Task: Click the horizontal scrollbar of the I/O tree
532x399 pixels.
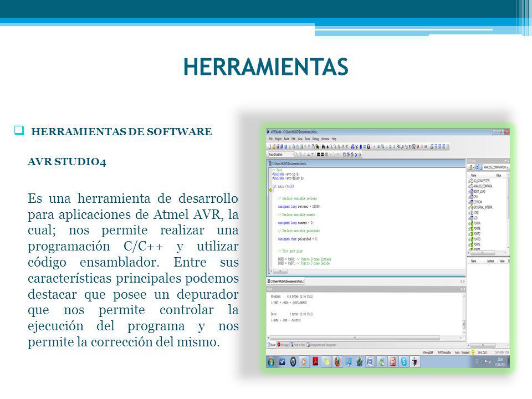Action: click(x=487, y=253)
